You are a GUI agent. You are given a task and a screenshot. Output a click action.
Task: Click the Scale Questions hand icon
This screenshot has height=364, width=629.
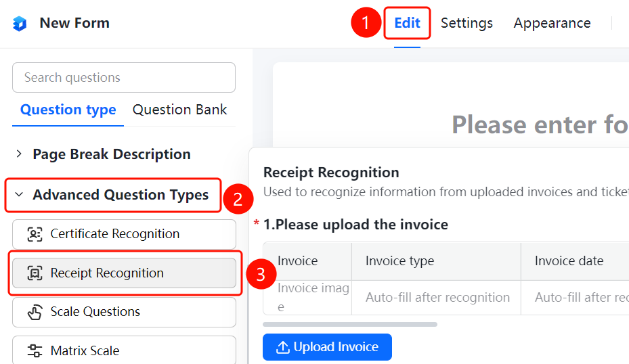35,312
